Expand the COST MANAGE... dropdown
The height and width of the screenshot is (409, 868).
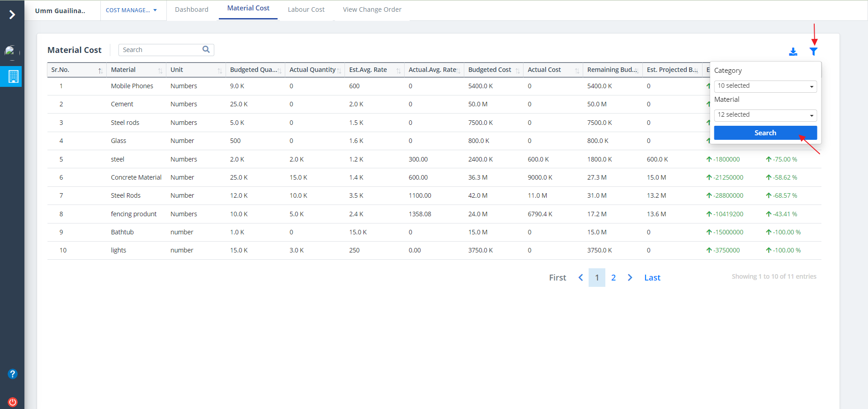(x=131, y=10)
